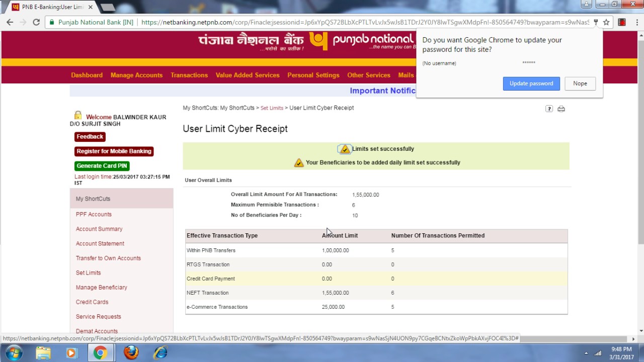Click Number Of Transactions Permitted header
644x362 pixels.
(x=438, y=235)
